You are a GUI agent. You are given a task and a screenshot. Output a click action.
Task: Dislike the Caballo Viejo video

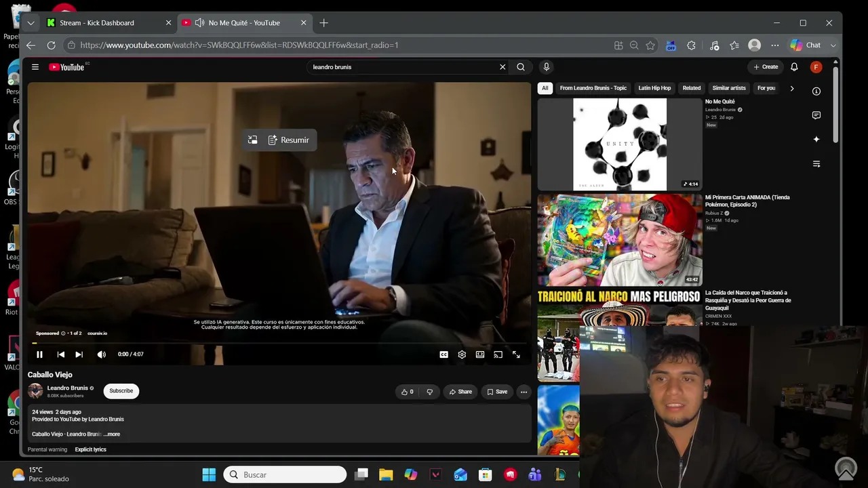click(x=429, y=392)
